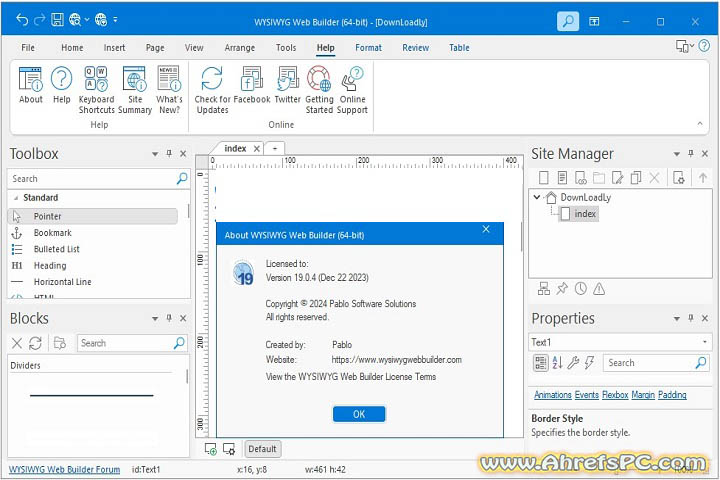This screenshot has height=480, width=720.
Task: View the WYSIWYG Web Builder License Terms
Action: (x=351, y=377)
